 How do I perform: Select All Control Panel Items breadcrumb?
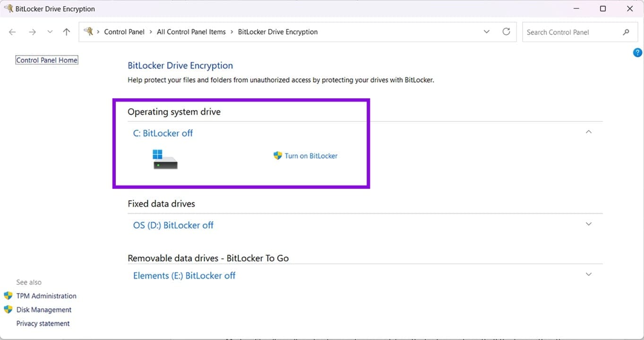191,32
